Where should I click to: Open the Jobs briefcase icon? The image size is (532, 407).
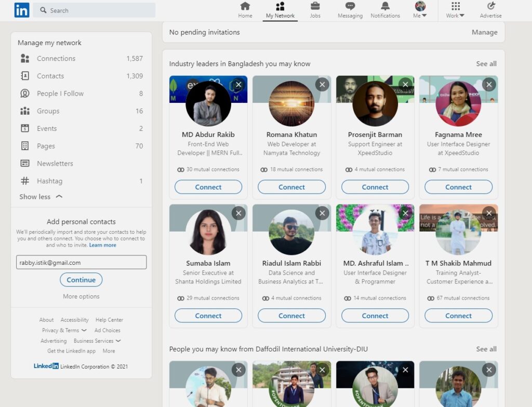315,6
